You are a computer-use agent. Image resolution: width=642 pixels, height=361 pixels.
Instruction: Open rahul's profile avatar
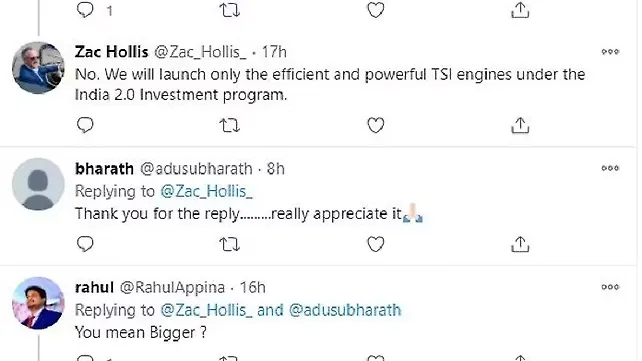(38, 303)
